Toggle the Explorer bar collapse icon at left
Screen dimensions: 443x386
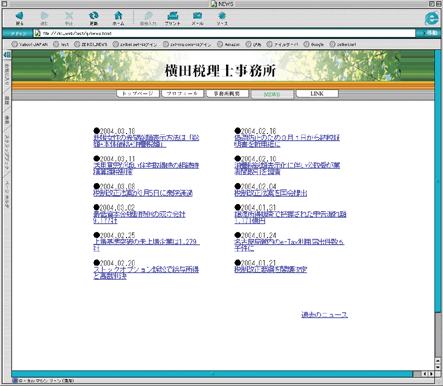(7, 54)
